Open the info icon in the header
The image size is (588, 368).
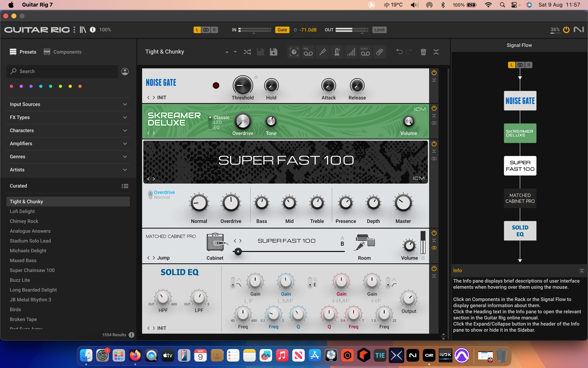pyautogui.click(x=92, y=30)
